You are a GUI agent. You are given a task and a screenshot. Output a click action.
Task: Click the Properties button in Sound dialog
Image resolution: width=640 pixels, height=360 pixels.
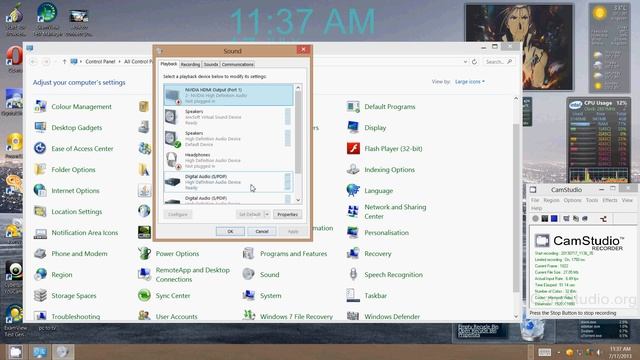287,214
